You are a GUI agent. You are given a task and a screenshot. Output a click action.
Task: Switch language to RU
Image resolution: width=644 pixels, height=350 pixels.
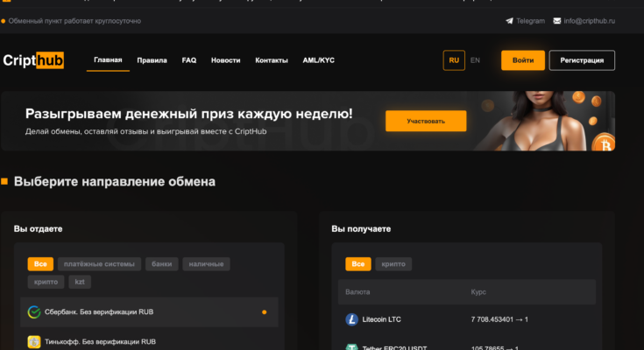point(454,60)
